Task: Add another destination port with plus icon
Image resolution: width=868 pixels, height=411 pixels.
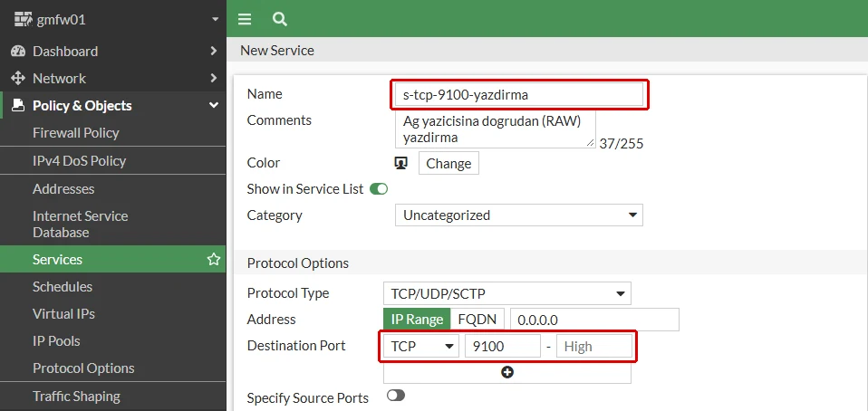Action: pos(507,372)
